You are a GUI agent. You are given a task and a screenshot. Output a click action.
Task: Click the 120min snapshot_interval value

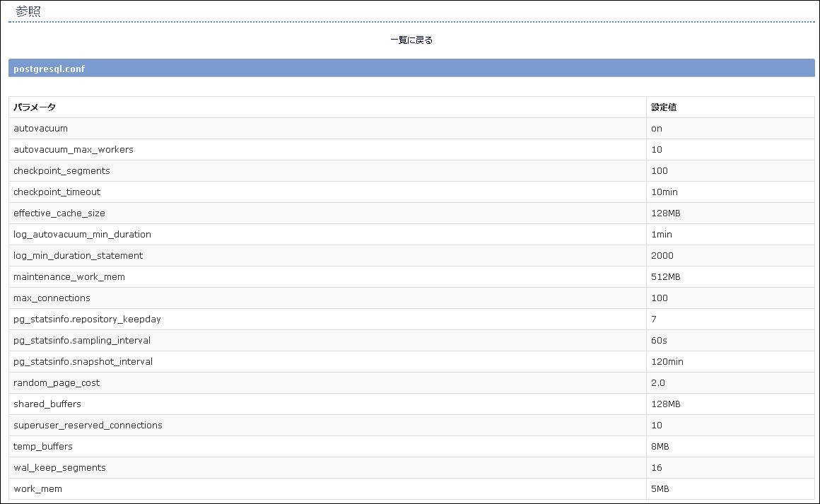(x=667, y=362)
